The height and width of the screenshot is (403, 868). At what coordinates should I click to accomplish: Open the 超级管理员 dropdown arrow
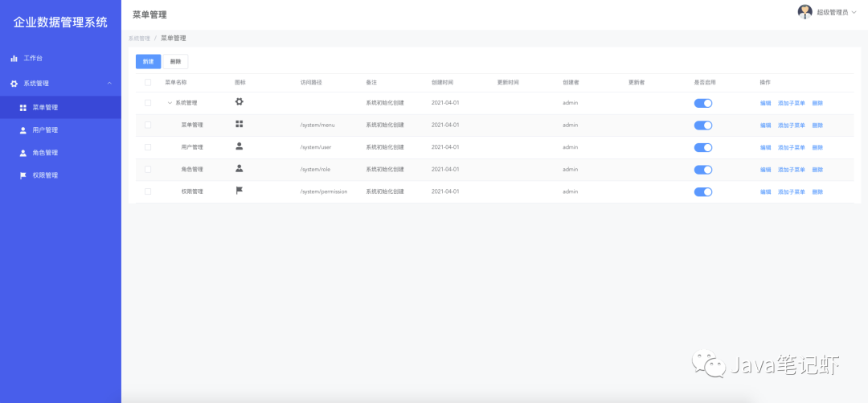[x=854, y=12]
